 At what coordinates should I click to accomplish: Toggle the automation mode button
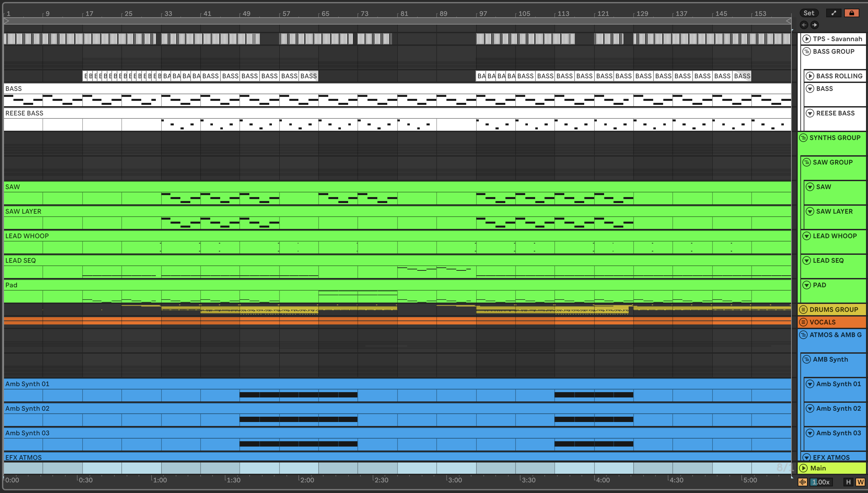[x=833, y=13]
